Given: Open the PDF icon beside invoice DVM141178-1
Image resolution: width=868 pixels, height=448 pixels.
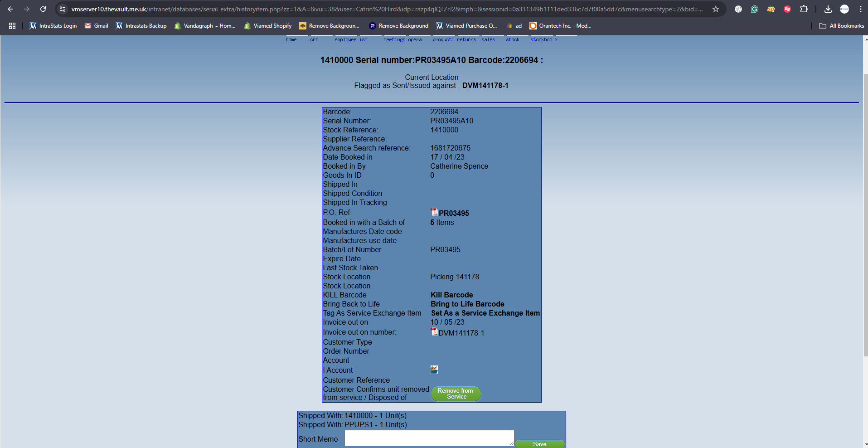Looking at the screenshot, I should click(434, 332).
